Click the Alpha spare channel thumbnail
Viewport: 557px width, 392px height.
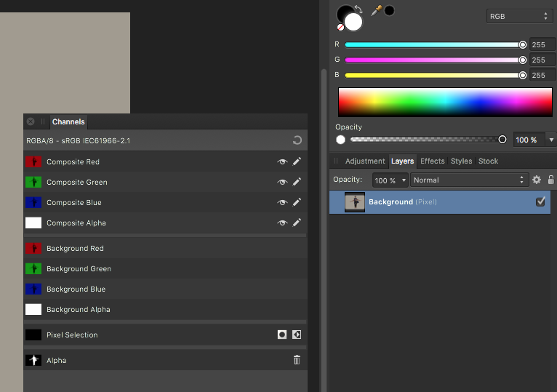pyautogui.click(x=33, y=361)
